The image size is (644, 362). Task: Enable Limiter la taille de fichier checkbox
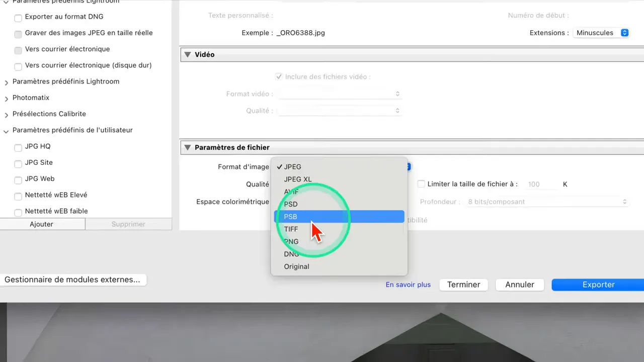pos(422,184)
